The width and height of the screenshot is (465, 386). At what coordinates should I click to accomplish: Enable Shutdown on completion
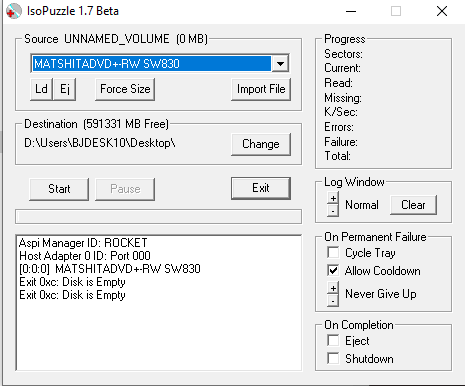point(333,359)
